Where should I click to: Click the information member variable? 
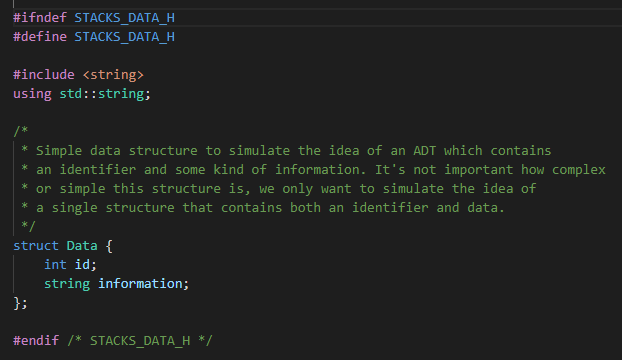click(x=140, y=283)
